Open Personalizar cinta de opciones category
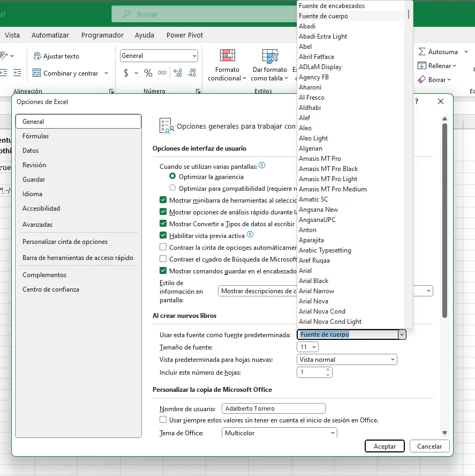475x476 pixels. click(x=78, y=242)
